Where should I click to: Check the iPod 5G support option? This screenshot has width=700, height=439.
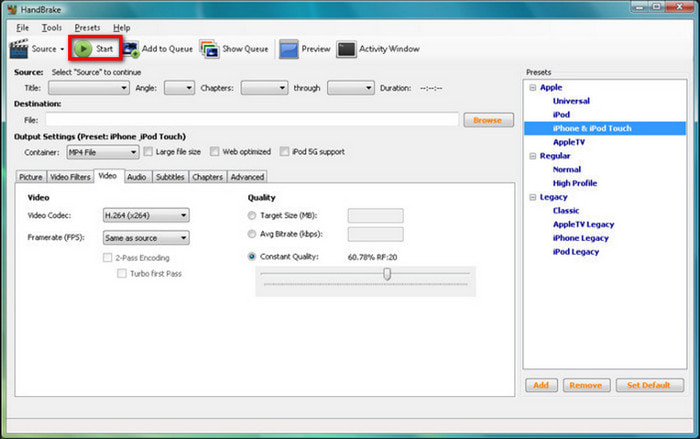(284, 152)
